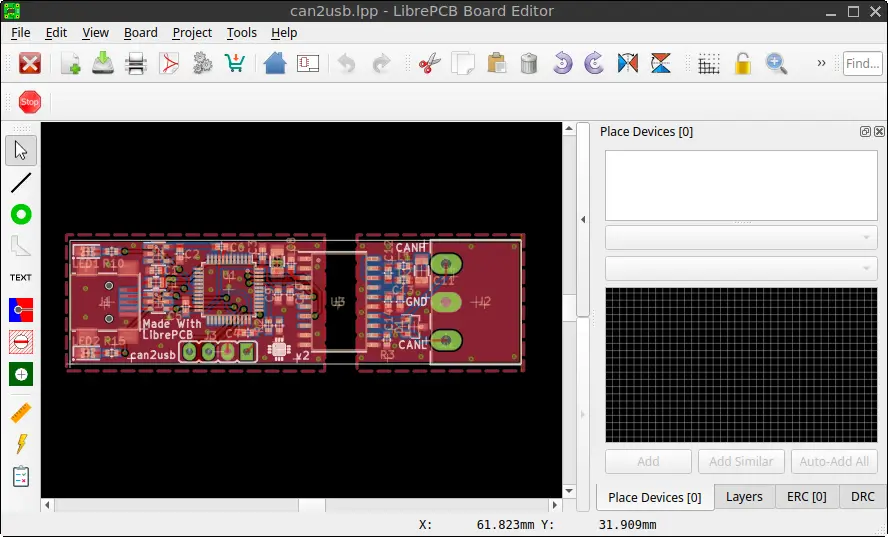Open the Edit menu
Screen dimensions: 888x537
click(56, 33)
